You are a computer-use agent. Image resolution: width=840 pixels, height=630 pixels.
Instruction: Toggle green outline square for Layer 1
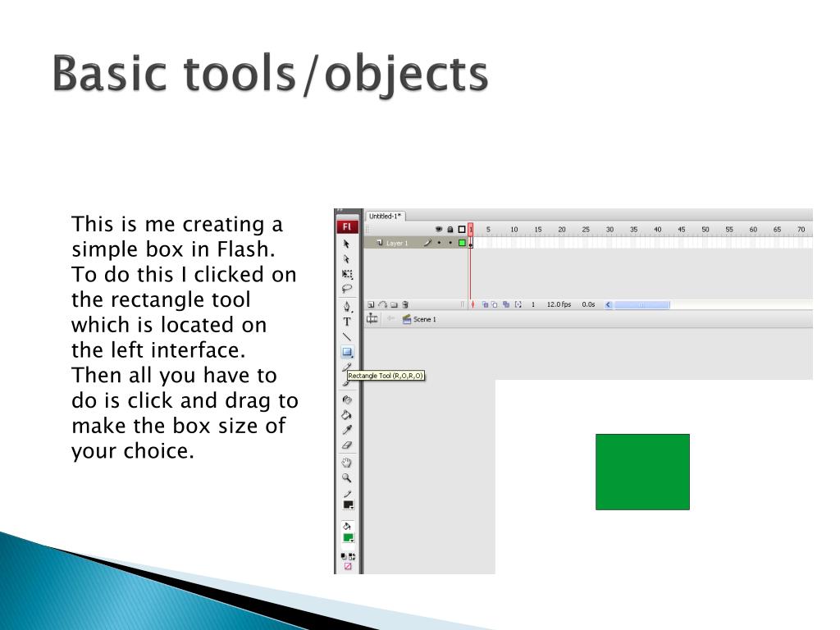[x=462, y=243]
